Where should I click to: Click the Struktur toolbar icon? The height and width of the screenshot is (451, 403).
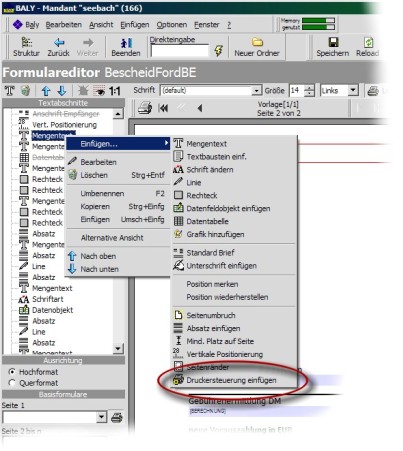click(x=26, y=43)
